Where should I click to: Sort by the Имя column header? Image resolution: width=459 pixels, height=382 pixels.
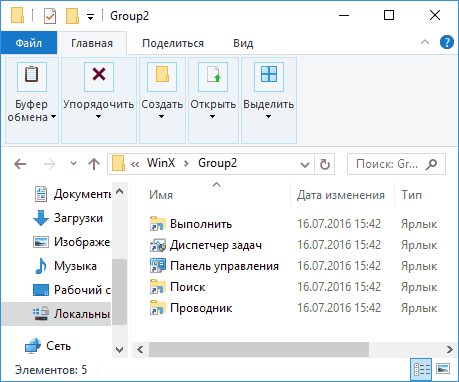161,195
